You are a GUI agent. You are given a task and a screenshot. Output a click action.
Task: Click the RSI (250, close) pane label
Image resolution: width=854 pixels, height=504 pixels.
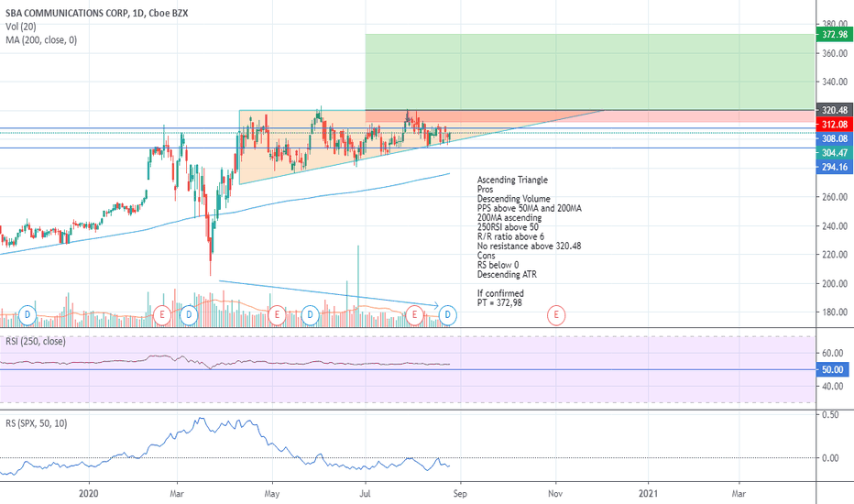click(36, 342)
